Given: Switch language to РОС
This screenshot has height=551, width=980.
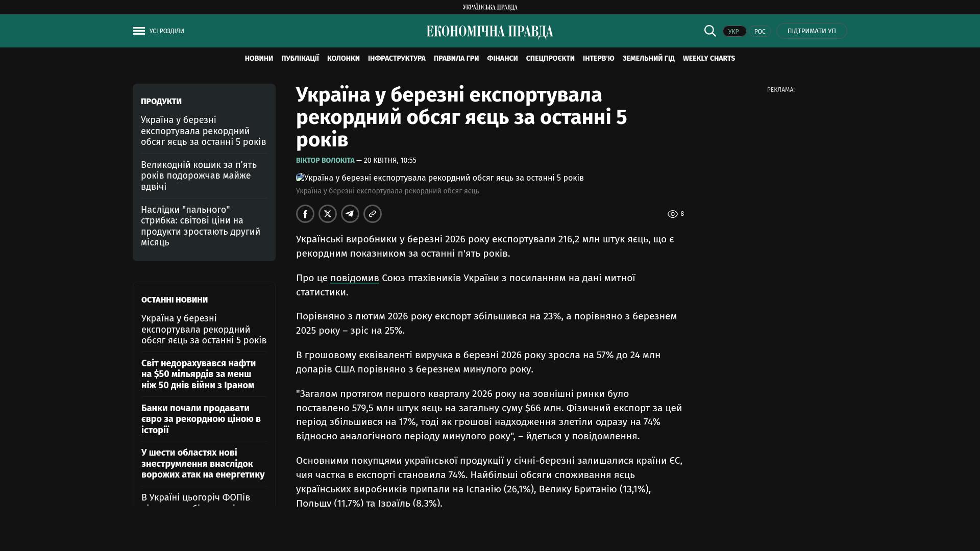Looking at the screenshot, I should (759, 32).
